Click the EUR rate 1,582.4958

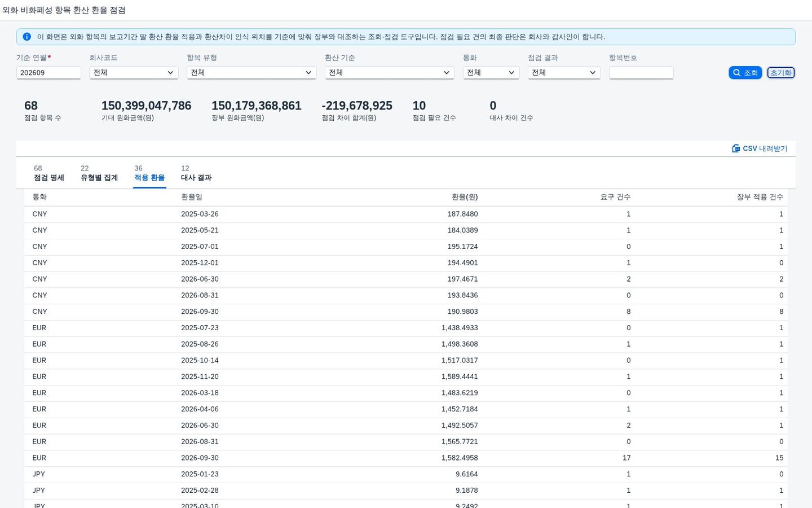pyautogui.click(x=460, y=458)
